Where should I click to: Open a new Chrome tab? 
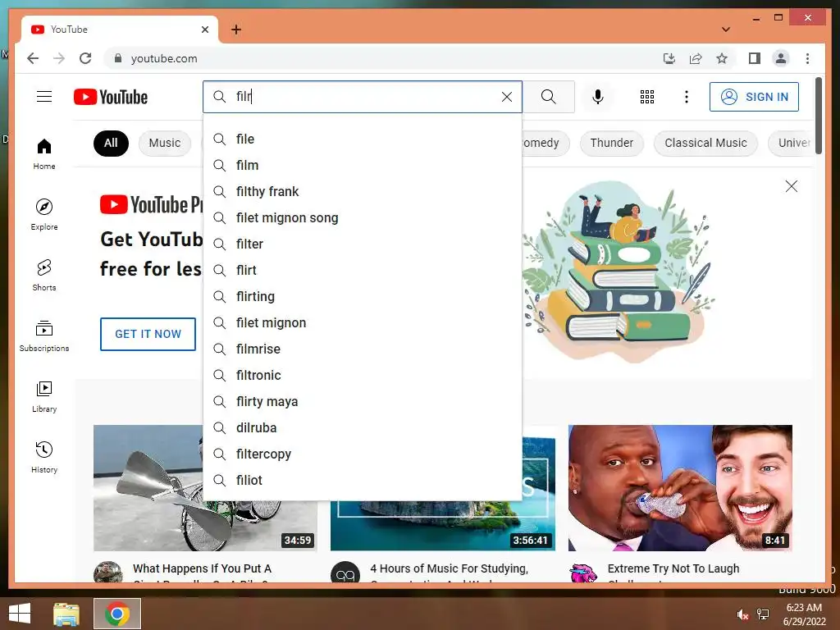pos(236,30)
